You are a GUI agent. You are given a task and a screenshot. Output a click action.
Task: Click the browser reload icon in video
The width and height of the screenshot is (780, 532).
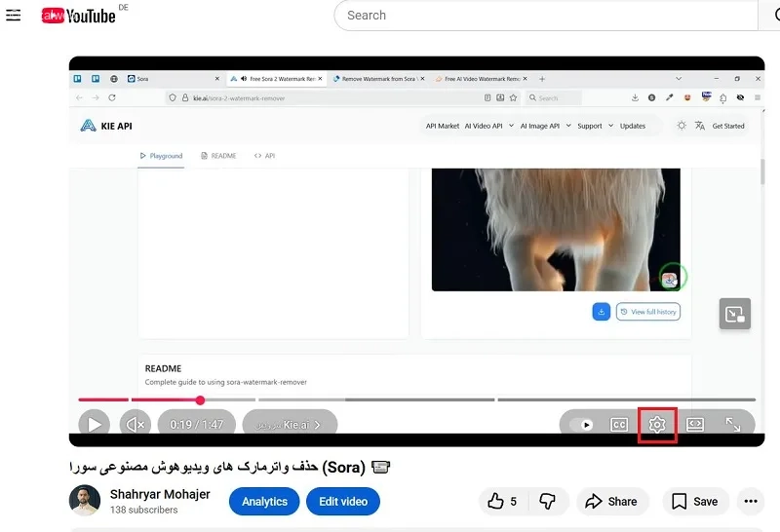[112, 98]
